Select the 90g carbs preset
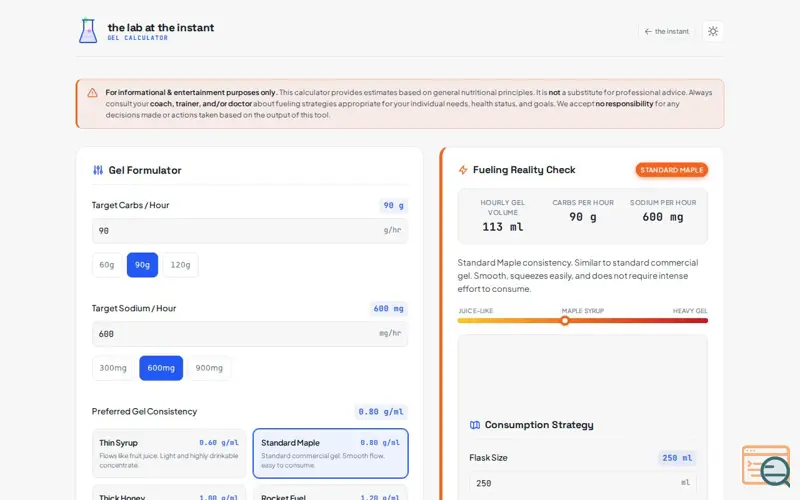The width and height of the screenshot is (800, 500). click(142, 265)
